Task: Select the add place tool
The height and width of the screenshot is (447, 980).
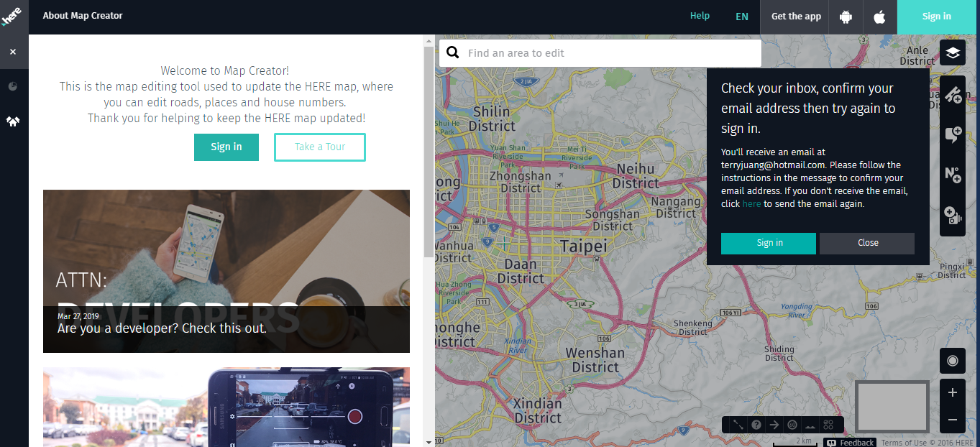Action: click(953, 134)
